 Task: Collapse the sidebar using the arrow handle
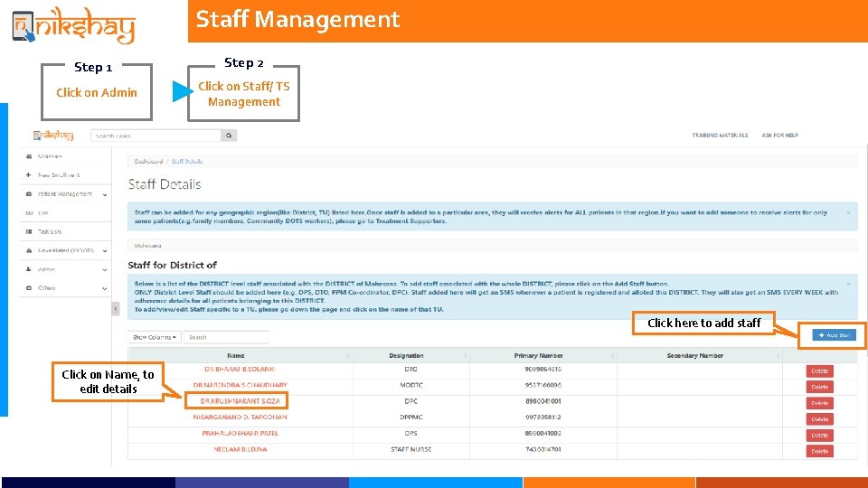point(116,309)
